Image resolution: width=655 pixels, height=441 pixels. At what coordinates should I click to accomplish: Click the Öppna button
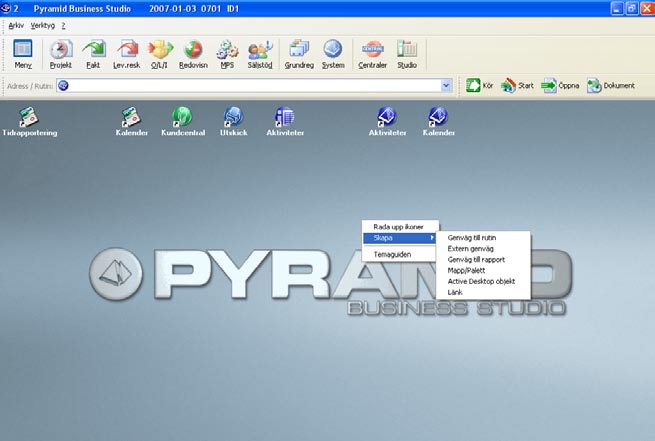click(560, 86)
